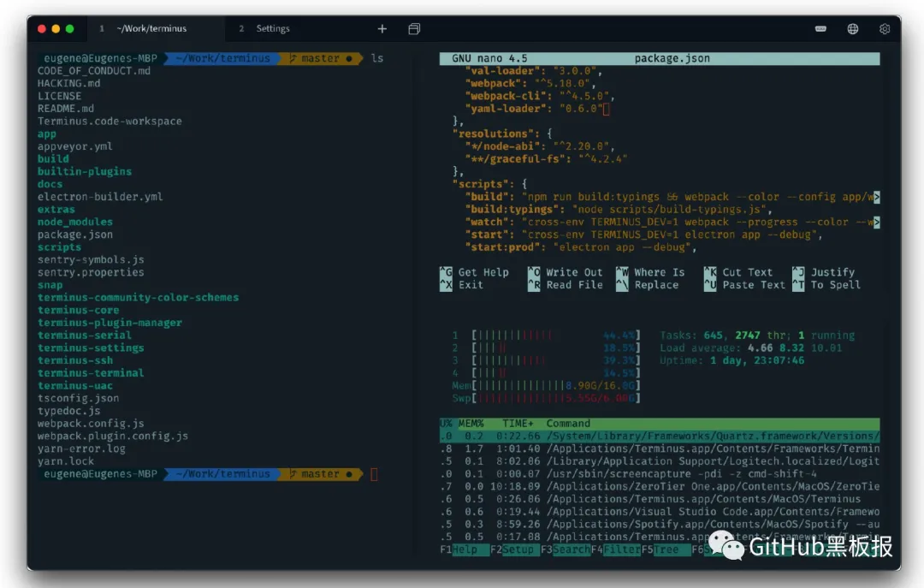Click the MEM% column header in htop

tap(471, 424)
